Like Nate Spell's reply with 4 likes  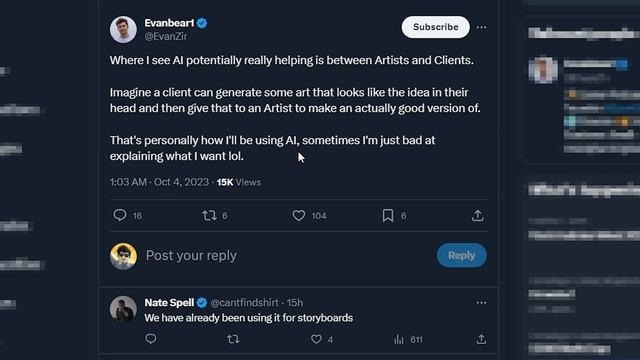(316, 339)
